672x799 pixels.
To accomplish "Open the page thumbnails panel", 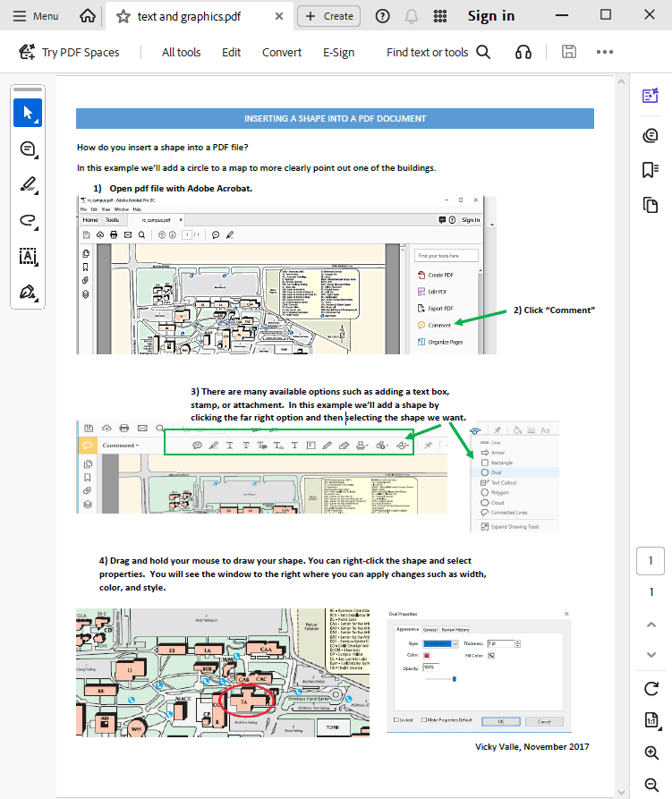I will (x=651, y=206).
